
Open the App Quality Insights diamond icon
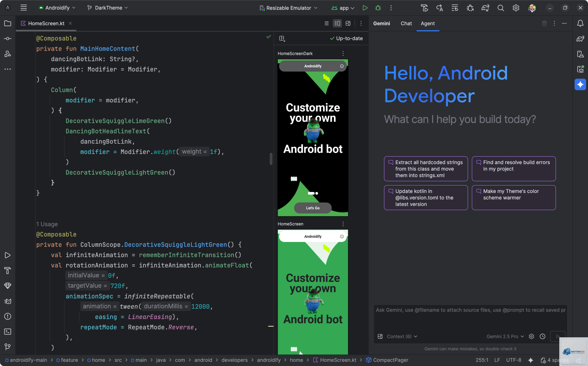(x=8, y=286)
